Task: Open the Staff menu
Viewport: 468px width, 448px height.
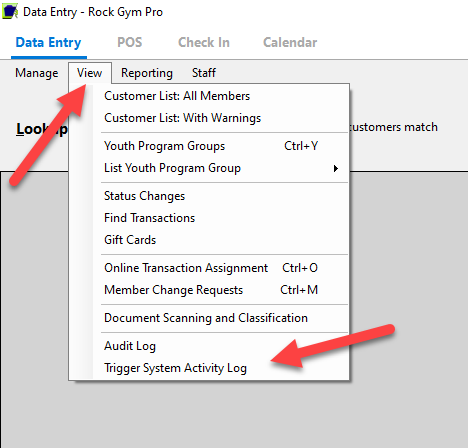Action: click(x=204, y=73)
